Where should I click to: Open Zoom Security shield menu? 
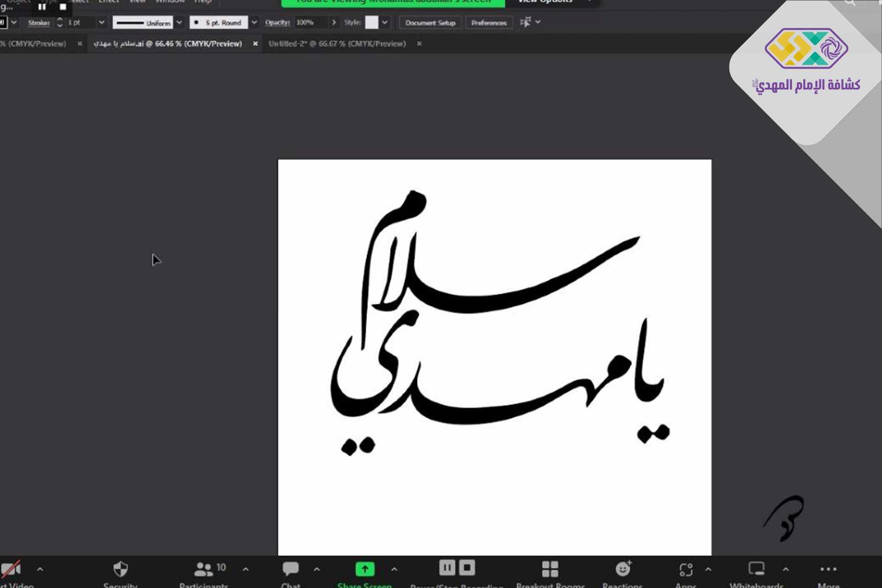(120, 570)
